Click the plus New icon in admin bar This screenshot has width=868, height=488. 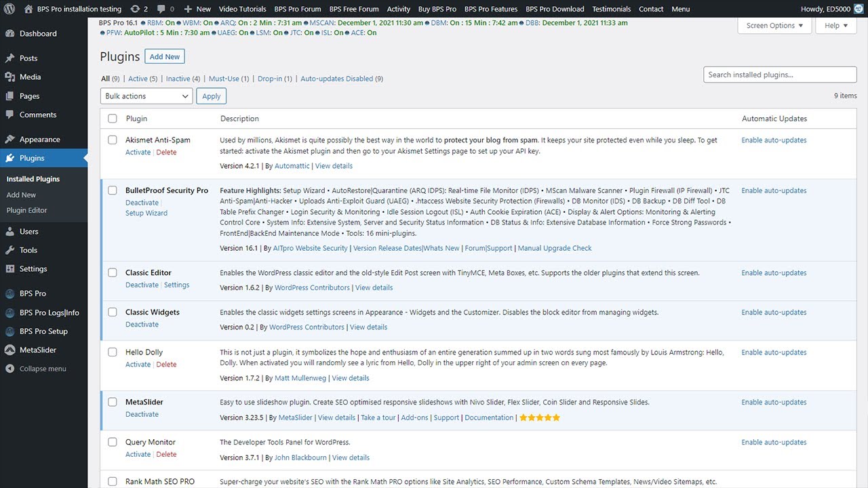(189, 9)
